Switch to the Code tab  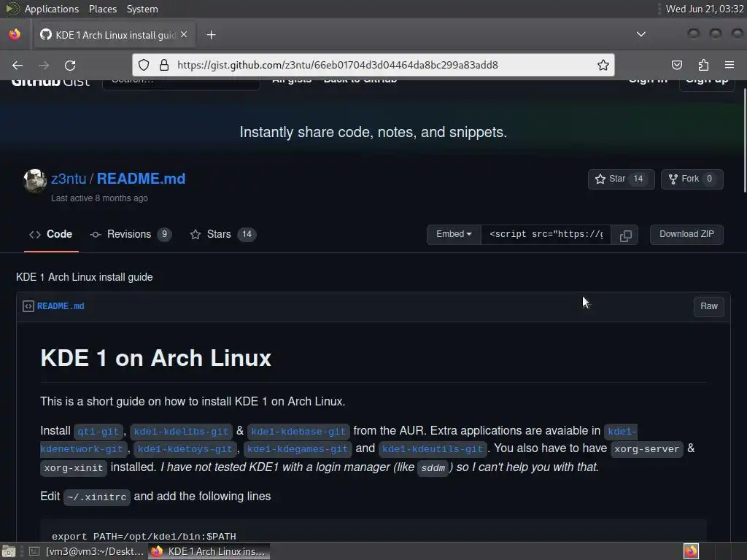51,234
